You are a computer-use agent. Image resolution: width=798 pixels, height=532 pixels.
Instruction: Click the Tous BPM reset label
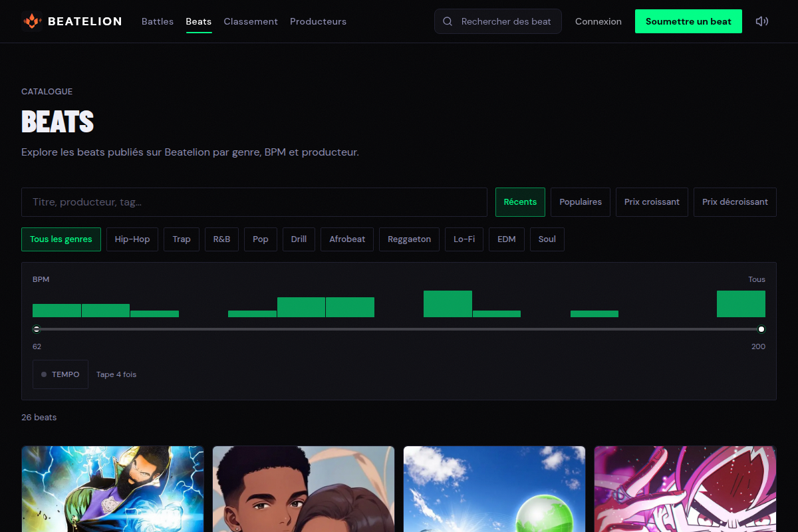tap(757, 279)
